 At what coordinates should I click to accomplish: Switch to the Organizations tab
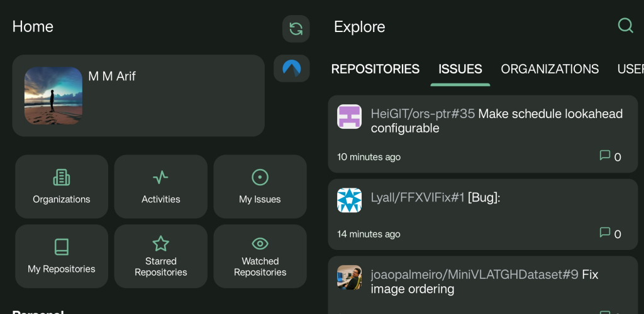tap(550, 69)
